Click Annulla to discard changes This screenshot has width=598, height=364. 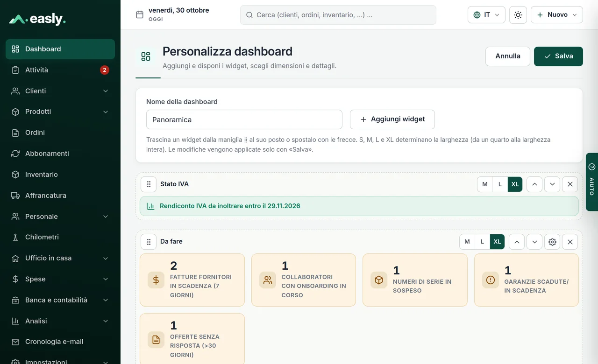(x=508, y=56)
